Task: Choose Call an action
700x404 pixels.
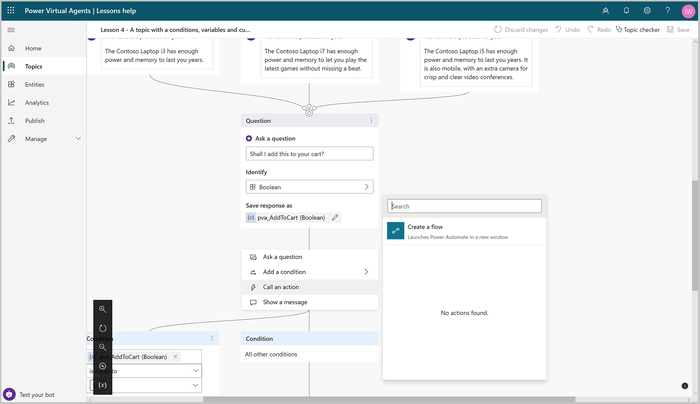Action: (309, 287)
